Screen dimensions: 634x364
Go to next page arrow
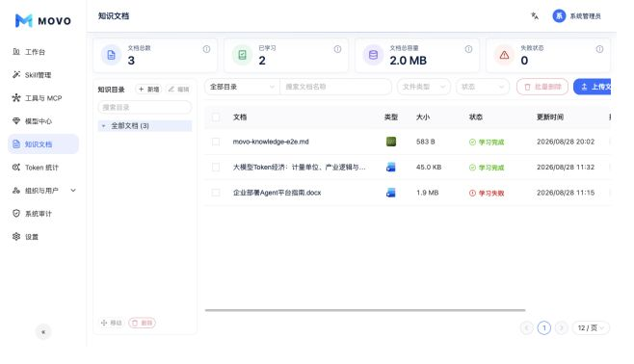point(561,327)
